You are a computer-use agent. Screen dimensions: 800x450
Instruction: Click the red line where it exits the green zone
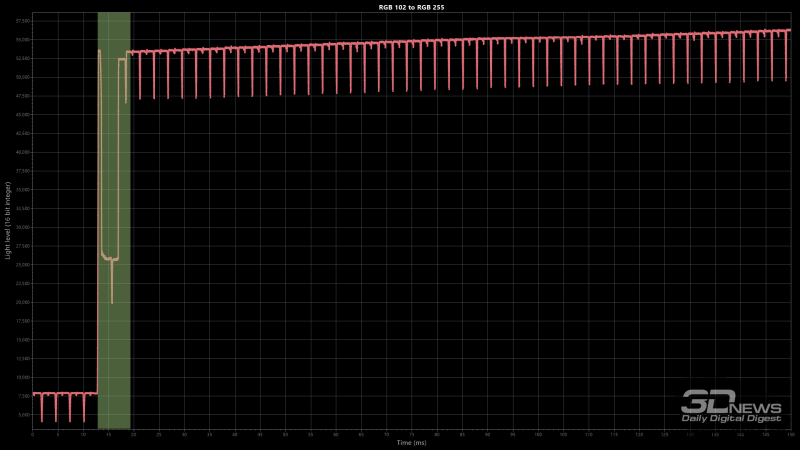point(130,52)
